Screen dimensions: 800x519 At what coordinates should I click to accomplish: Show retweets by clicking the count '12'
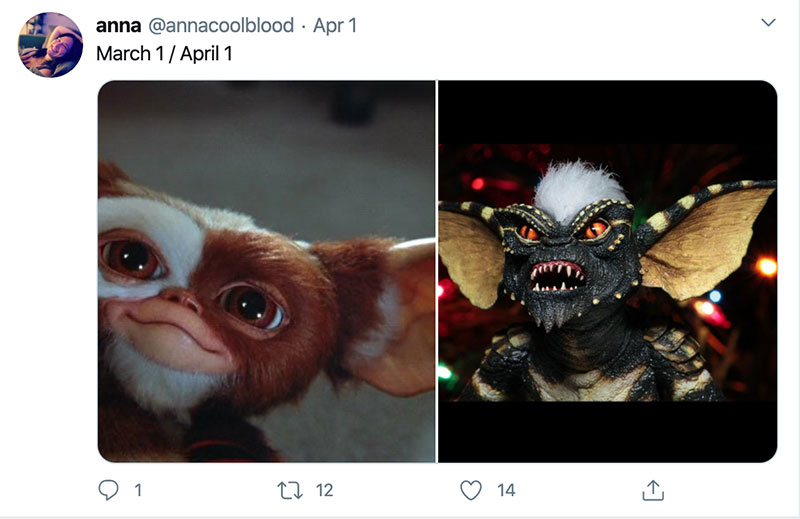click(x=324, y=490)
